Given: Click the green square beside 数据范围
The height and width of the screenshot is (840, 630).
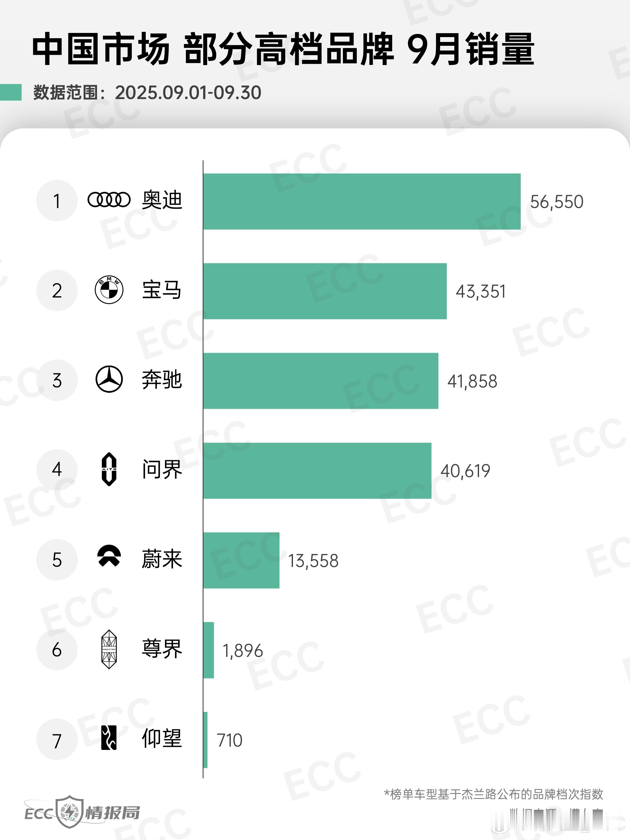Looking at the screenshot, I should (11, 92).
